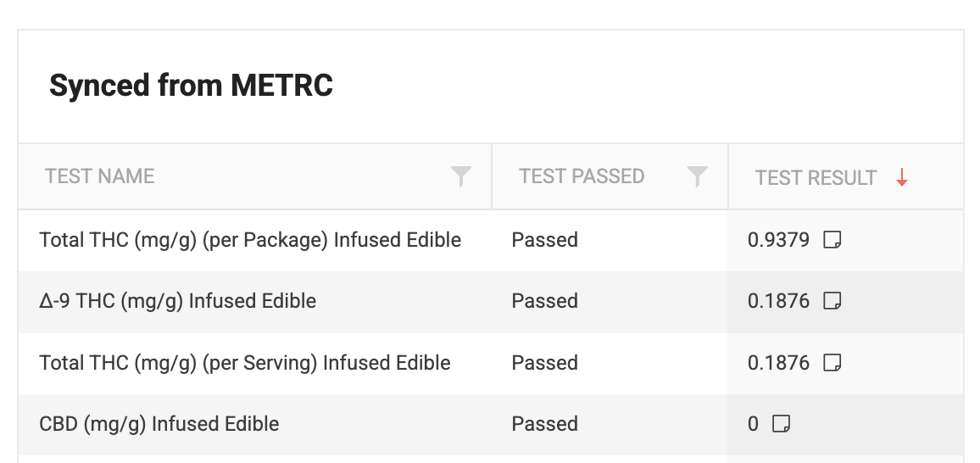Select the Δ-9 THC Infused Edible row
This screenshot has width=980, height=463.
(x=178, y=301)
